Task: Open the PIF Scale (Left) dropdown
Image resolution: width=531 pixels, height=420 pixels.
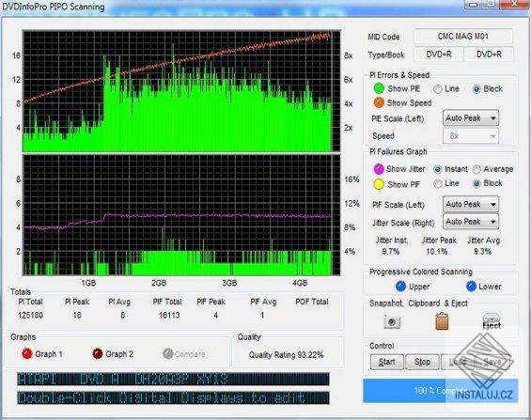Action: click(x=471, y=204)
